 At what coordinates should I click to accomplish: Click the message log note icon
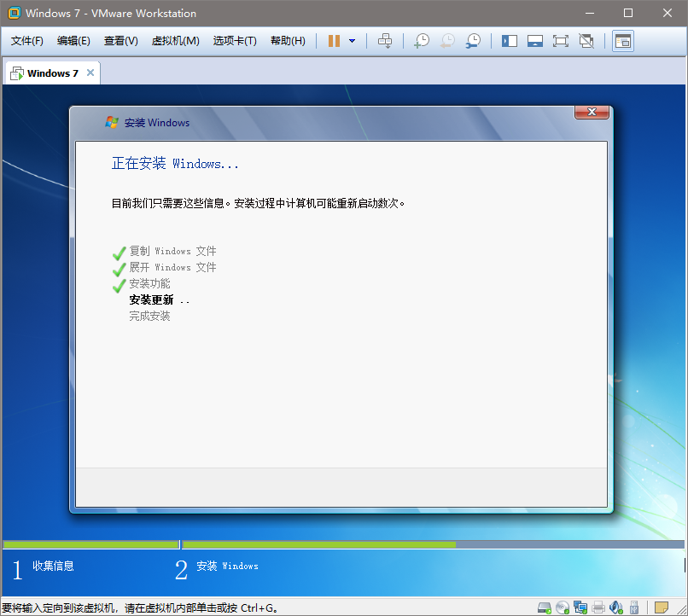point(662,607)
